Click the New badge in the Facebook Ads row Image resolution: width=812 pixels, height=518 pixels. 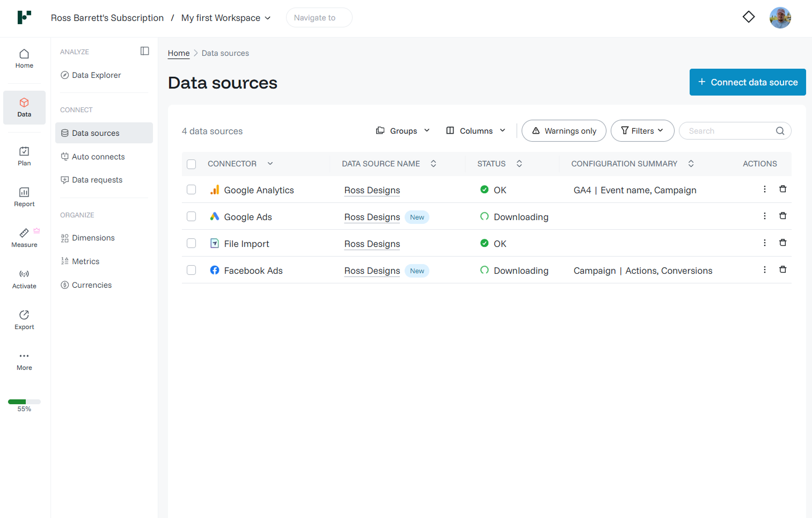click(x=417, y=271)
